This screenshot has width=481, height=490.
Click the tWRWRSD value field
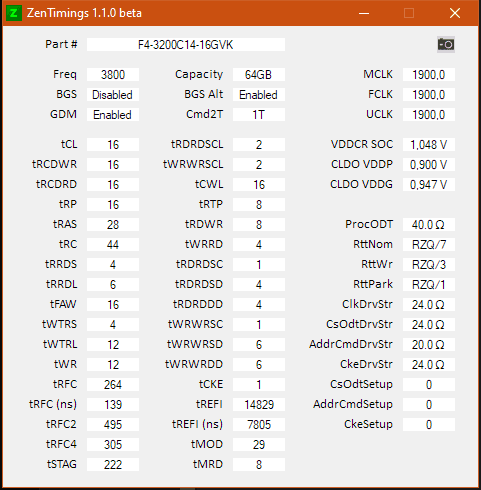point(259,344)
